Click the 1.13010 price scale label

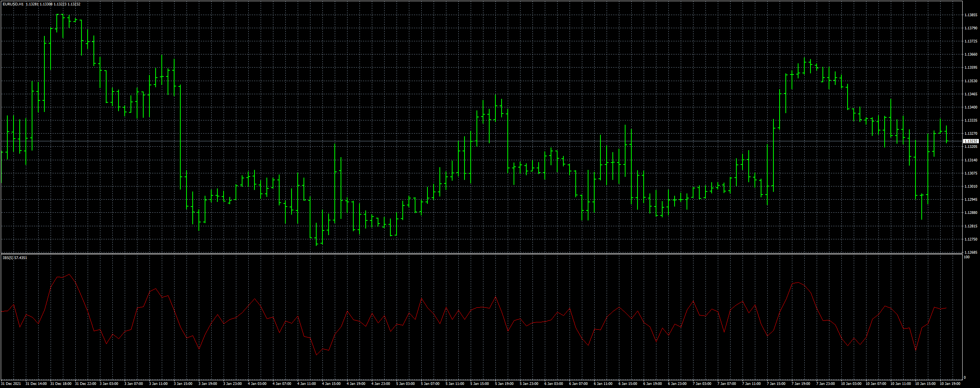pos(971,186)
